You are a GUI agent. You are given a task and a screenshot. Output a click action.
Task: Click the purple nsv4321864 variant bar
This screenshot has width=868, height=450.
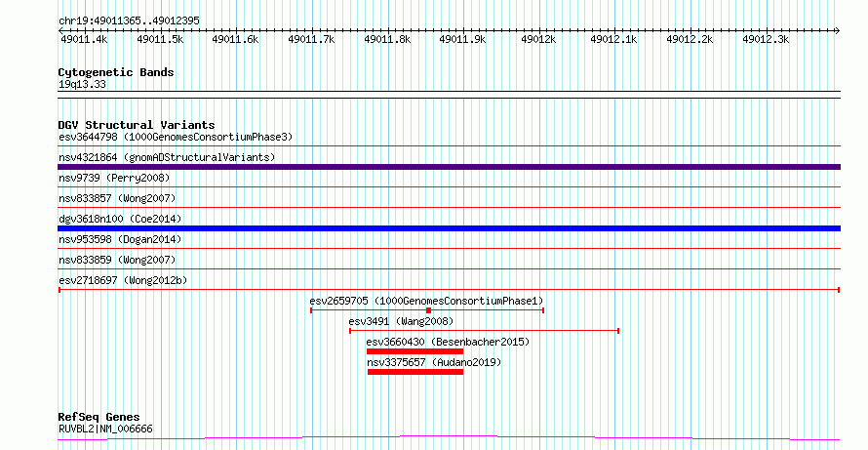point(449,167)
